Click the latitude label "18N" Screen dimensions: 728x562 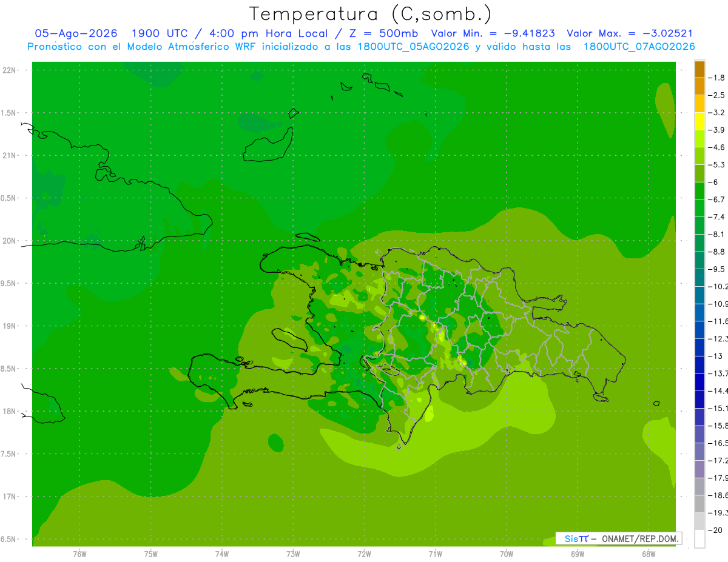point(9,412)
